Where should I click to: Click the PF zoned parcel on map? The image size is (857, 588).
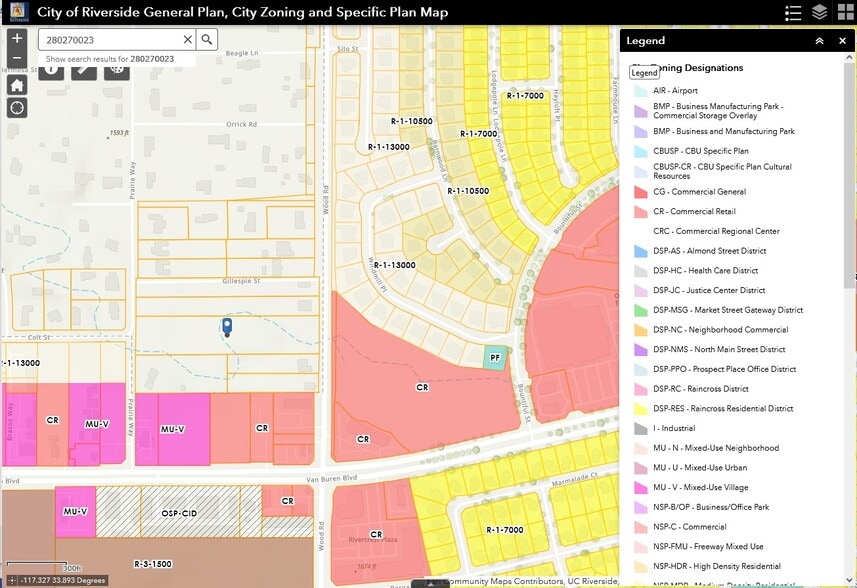(494, 358)
